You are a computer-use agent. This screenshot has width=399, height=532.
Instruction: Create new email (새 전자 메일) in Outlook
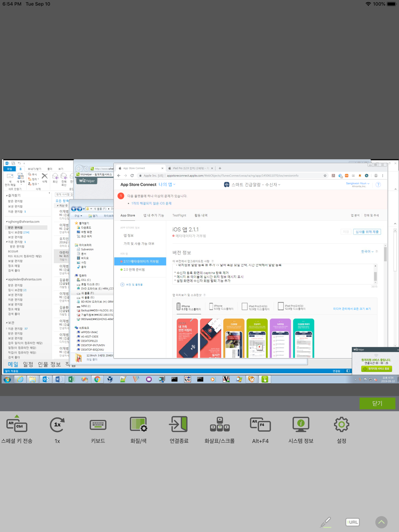(x=10, y=180)
